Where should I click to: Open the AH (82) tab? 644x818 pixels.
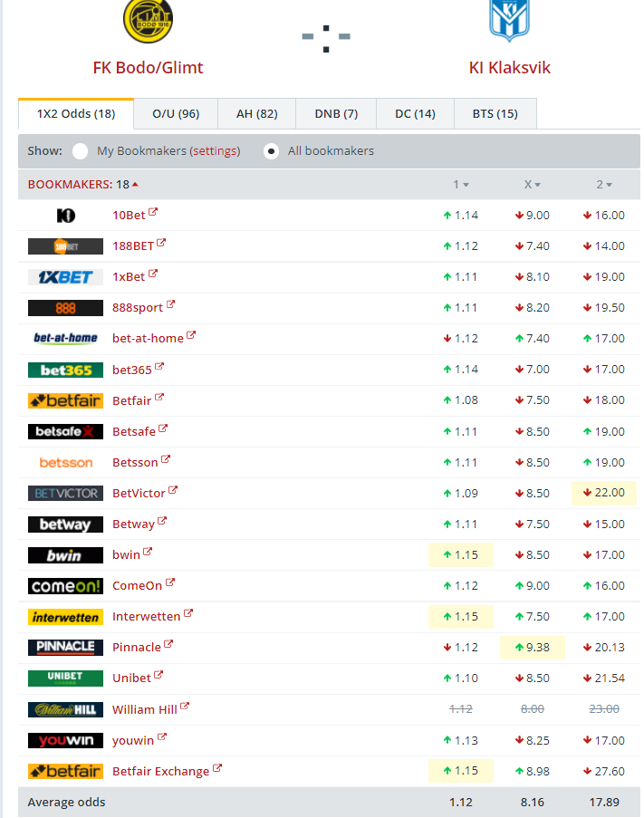(x=257, y=114)
